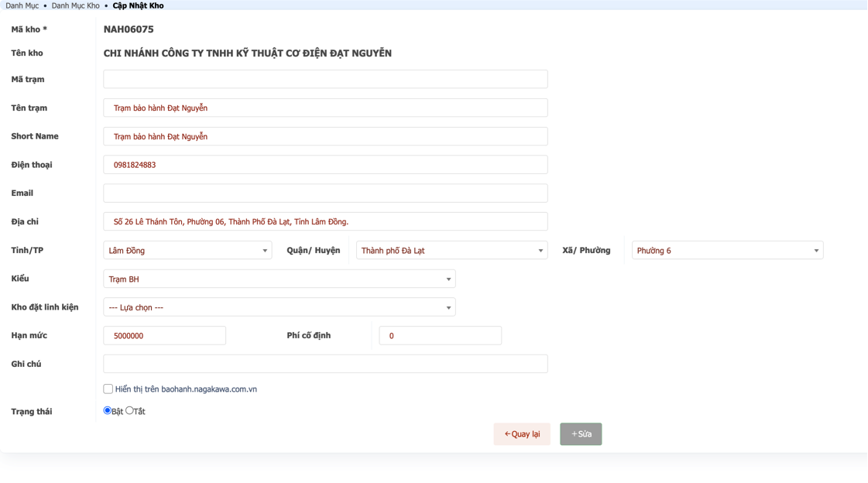Focus the Địa chỉ address field
868x483 pixels.
[x=325, y=222]
